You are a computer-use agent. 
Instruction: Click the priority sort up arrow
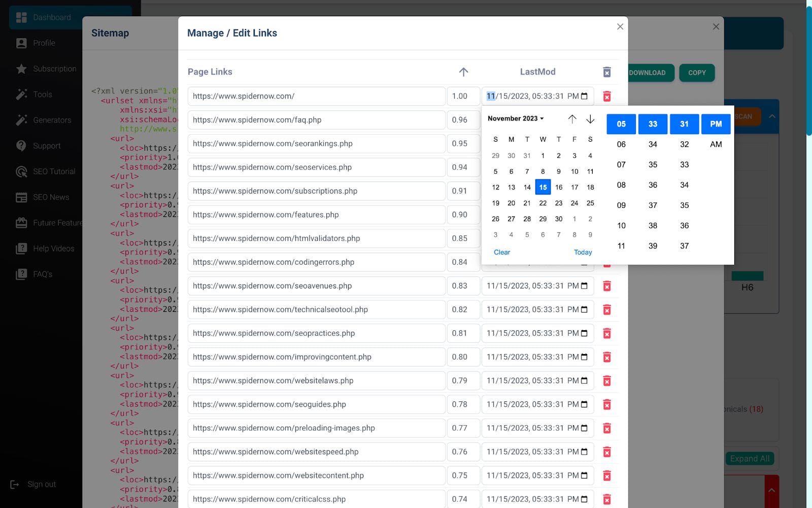coord(463,72)
